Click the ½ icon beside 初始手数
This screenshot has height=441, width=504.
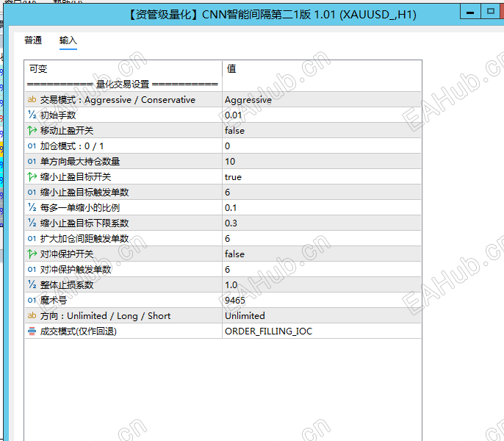coord(32,115)
